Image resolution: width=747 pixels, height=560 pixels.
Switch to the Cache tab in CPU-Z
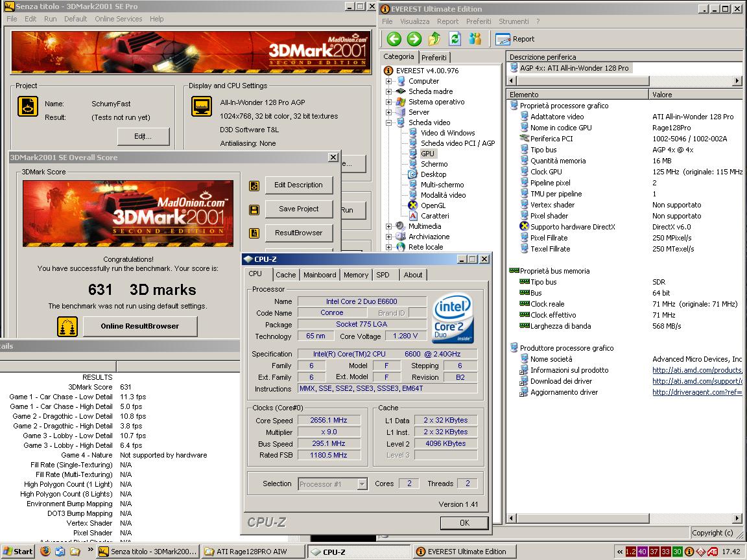tap(286, 275)
